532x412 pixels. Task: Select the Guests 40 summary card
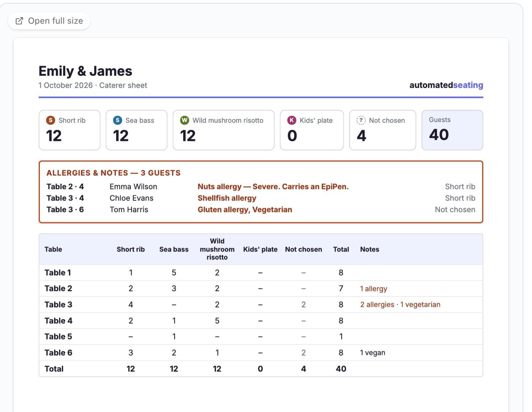(x=452, y=130)
